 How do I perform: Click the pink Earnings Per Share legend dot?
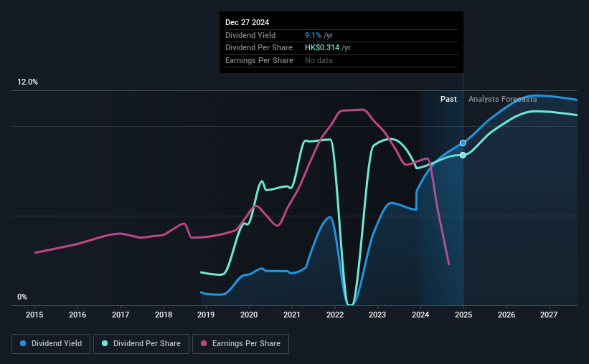click(204, 343)
